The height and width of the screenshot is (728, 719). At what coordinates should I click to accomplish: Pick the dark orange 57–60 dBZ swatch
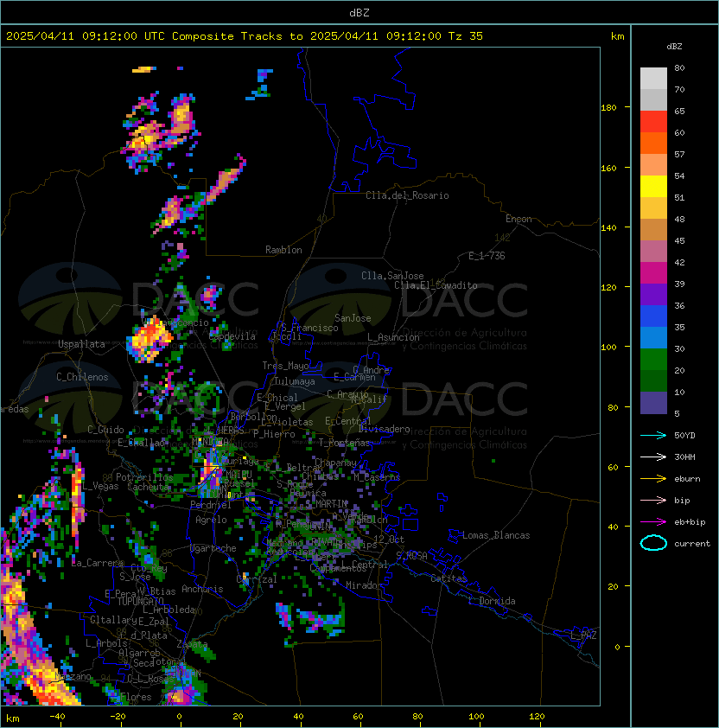[653, 144]
